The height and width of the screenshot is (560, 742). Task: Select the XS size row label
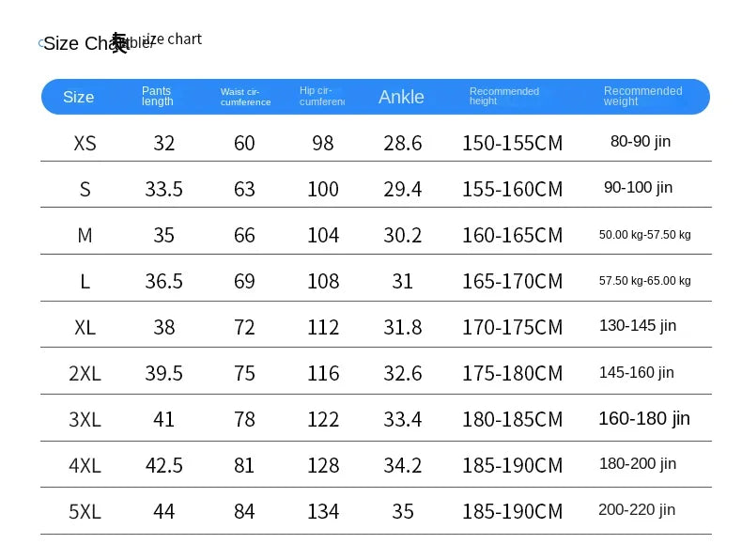coord(85,143)
